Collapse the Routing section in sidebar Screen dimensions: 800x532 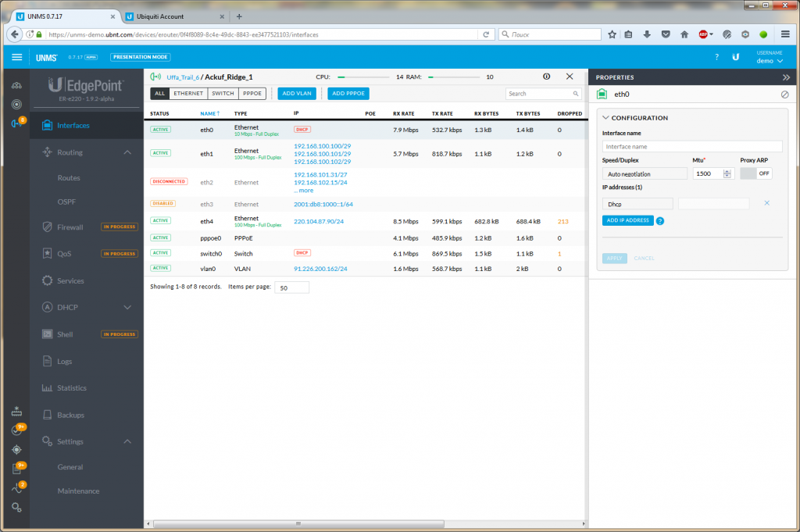(x=127, y=152)
